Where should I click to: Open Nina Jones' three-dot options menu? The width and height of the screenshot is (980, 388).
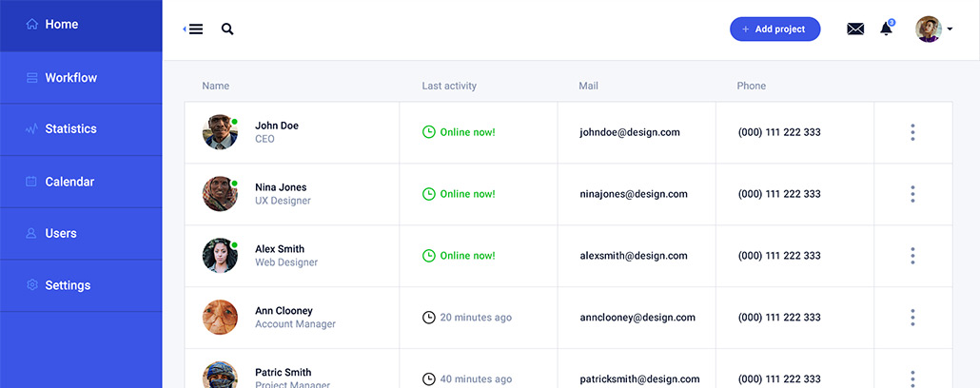(x=912, y=194)
